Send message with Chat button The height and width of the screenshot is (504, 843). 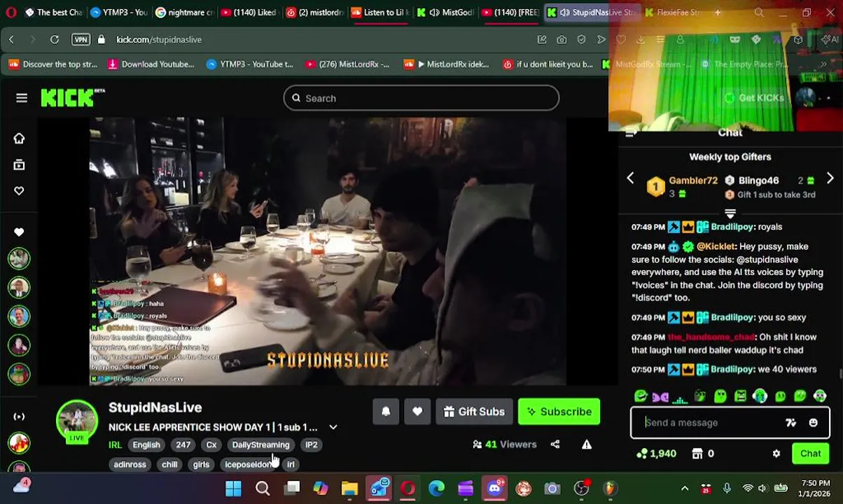click(x=810, y=454)
